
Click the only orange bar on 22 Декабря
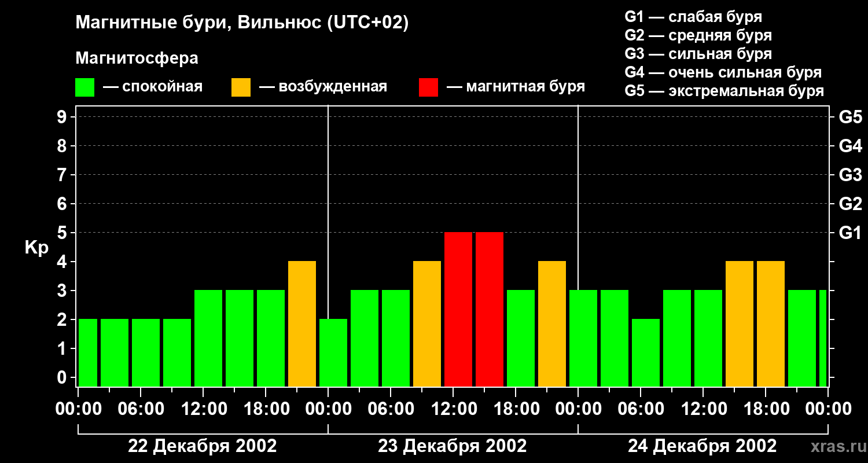click(302, 324)
